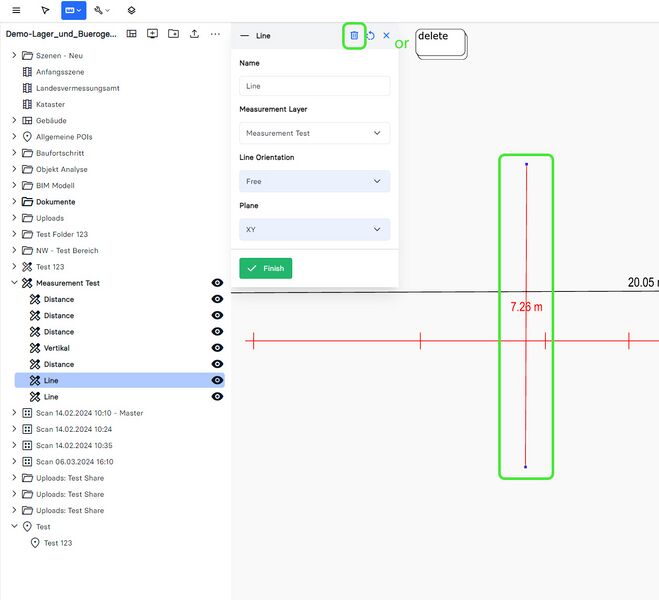Screen dimensions: 659x600
Task: Open the Measurement Layer dropdown
Action: pos(314,133)
